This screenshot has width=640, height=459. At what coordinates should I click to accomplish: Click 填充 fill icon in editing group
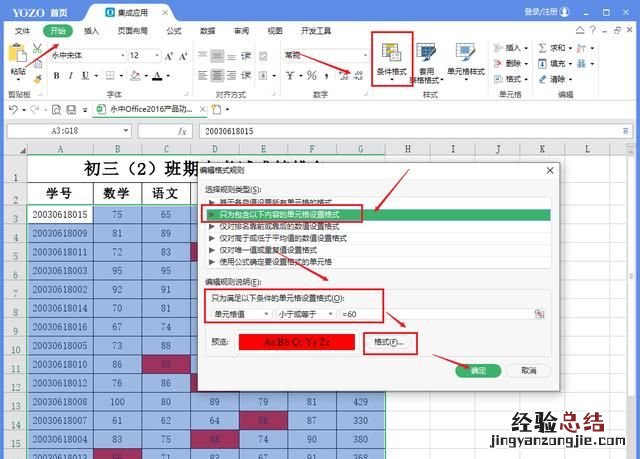pyautogui.click(x=542, y=64)
